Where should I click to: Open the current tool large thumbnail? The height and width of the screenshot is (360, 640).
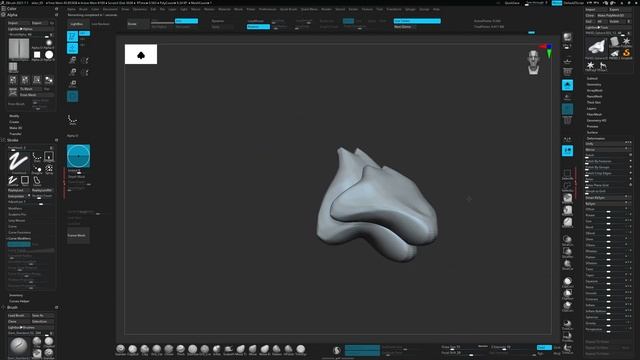pyautogui.click(x=597, y=47)
